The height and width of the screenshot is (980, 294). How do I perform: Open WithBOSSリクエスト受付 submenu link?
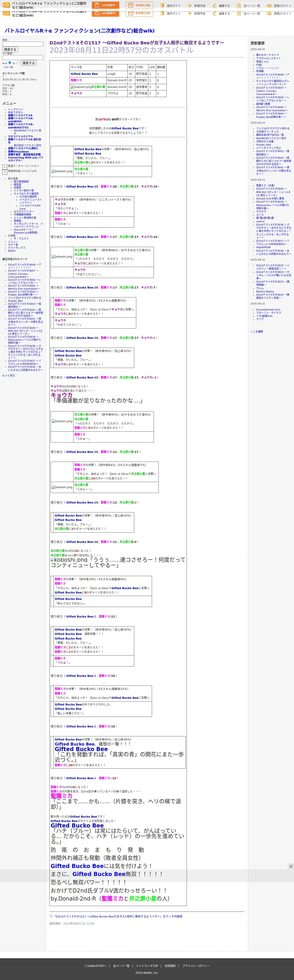coord(27,132)
